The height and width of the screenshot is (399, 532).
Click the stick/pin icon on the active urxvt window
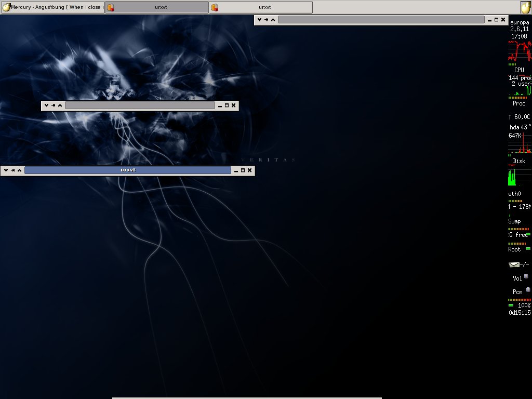point(12,170)
